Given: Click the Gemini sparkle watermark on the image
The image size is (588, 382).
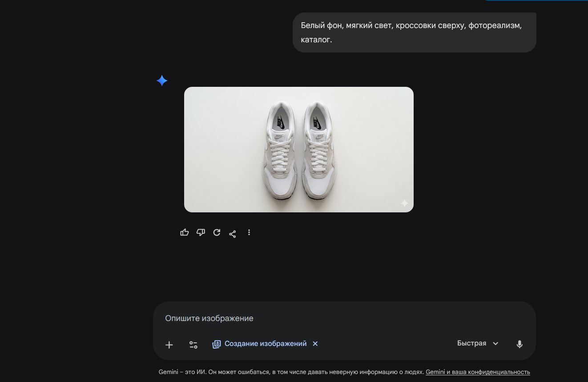Looking at the screenshot, I should (x=404, y=203).
